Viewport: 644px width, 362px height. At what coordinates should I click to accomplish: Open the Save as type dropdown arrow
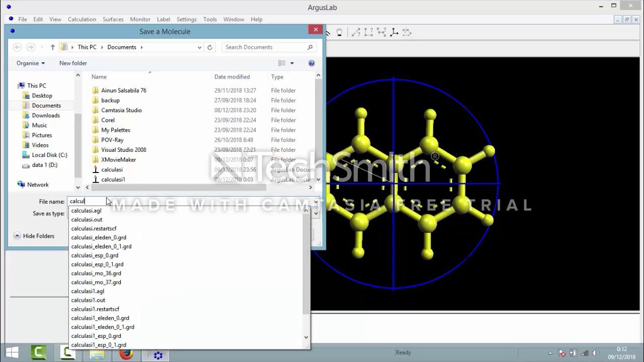[316, 214]
